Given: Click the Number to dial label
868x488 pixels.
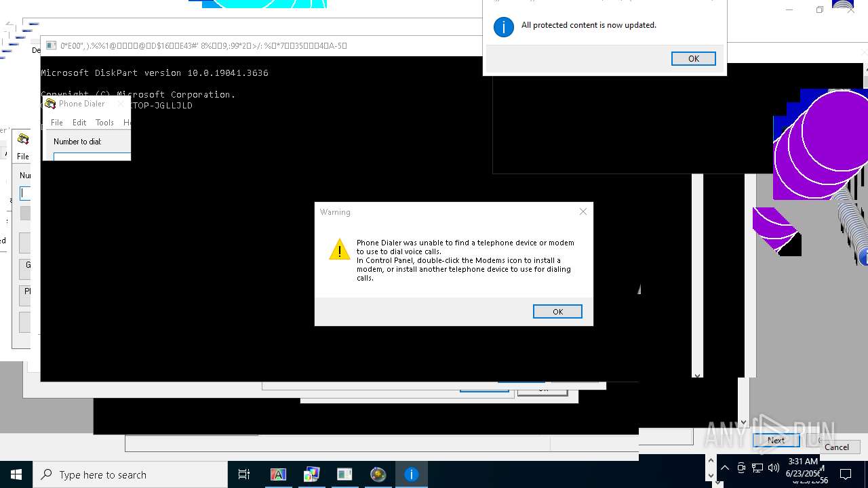Looking at the screenshot, I should click(x=77, y=142).
